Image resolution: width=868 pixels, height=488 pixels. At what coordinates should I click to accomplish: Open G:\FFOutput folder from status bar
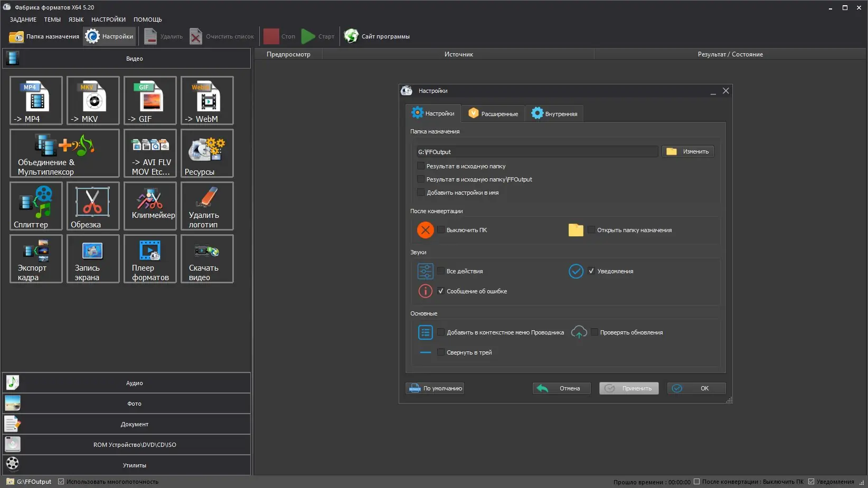point(29,482)
